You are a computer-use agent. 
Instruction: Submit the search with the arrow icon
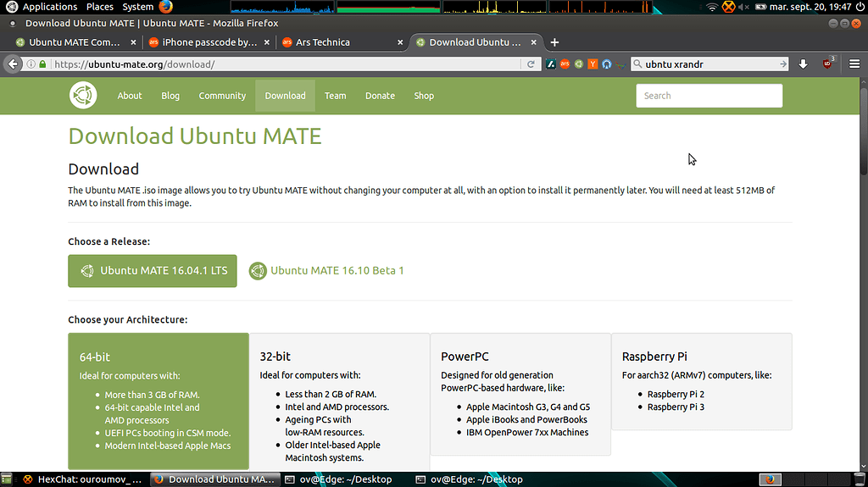pos(782,64)
